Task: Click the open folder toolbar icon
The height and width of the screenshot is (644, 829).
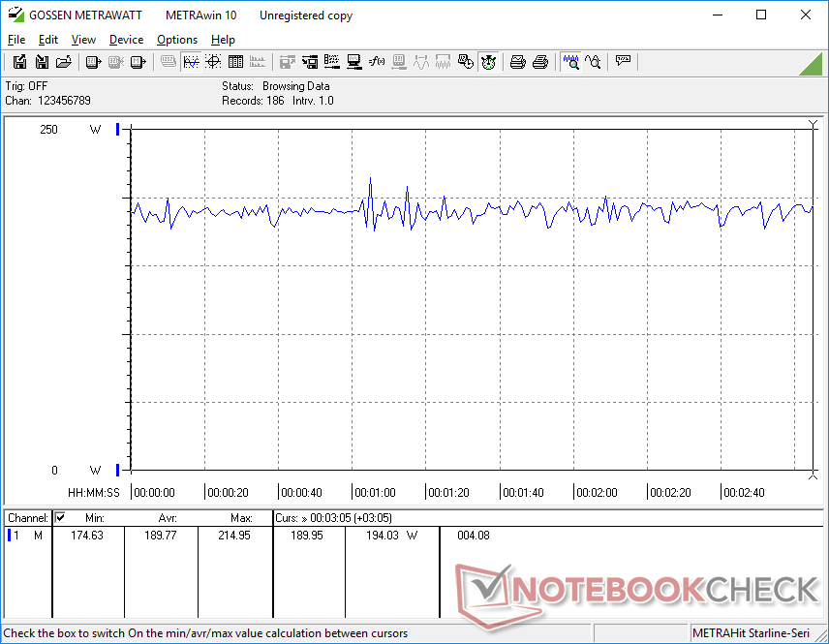Action: [x=64, y=62]
